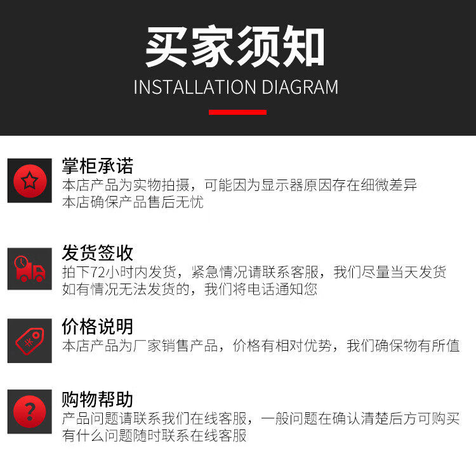
Task: Click the line starting 拍下72小时内发货
Action: (254, 272)
